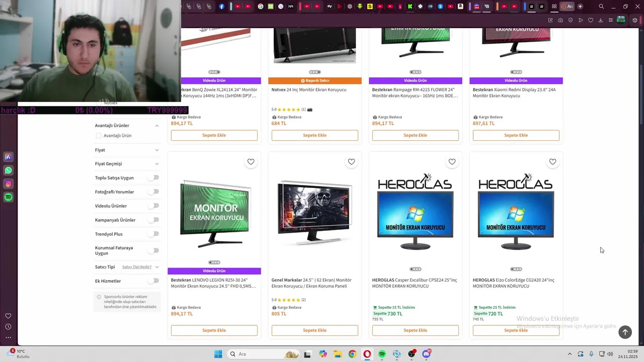
Task: Open history clock in Opera sidebar
Action: pyautogui.click(x=8, y=327)
